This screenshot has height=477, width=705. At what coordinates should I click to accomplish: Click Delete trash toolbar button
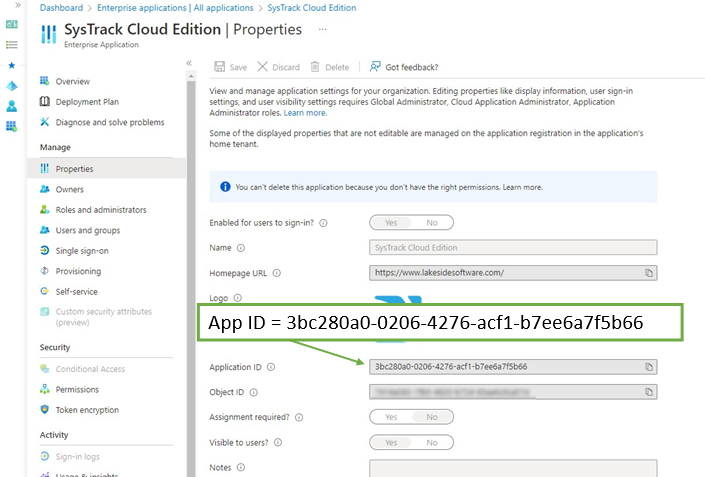click(x=330, y=67)
